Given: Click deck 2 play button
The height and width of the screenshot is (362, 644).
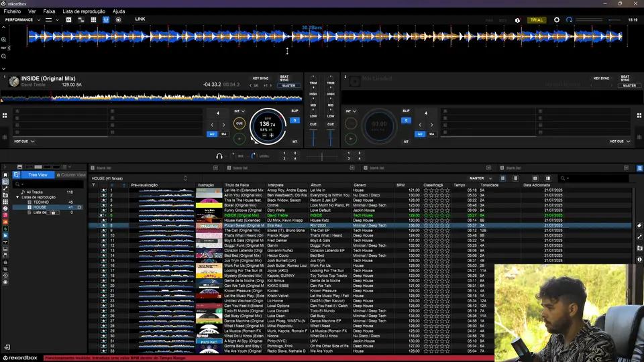Looking at the screenshot, I should (351, 139).
